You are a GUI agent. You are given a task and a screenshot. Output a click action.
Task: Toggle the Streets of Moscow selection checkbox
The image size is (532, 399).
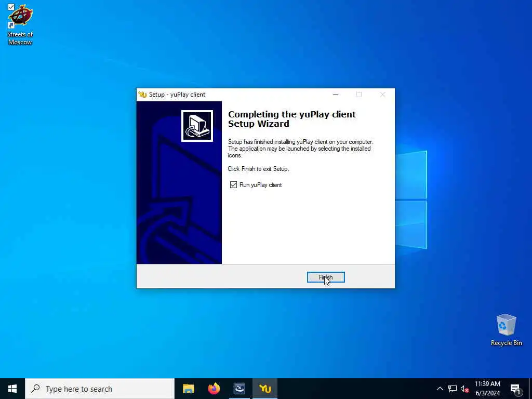(11, 7)
